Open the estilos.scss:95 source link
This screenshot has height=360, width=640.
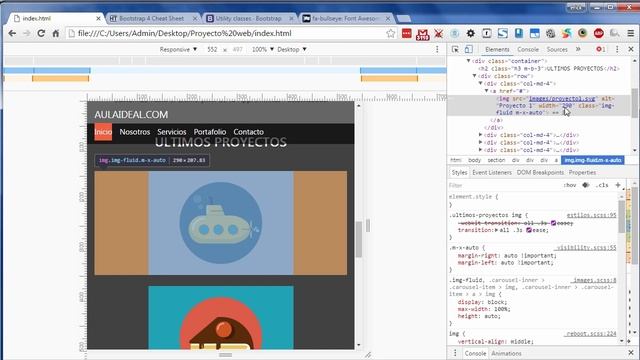[591, 215]
